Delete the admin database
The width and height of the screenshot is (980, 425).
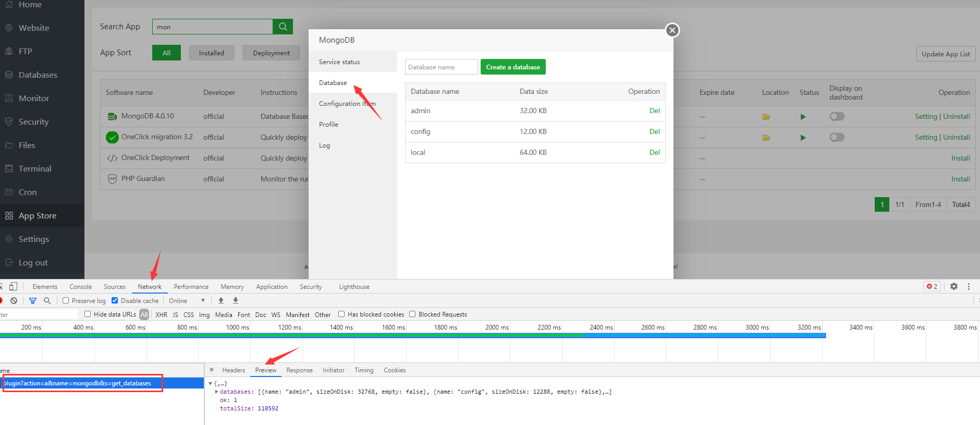pos(655,111)
